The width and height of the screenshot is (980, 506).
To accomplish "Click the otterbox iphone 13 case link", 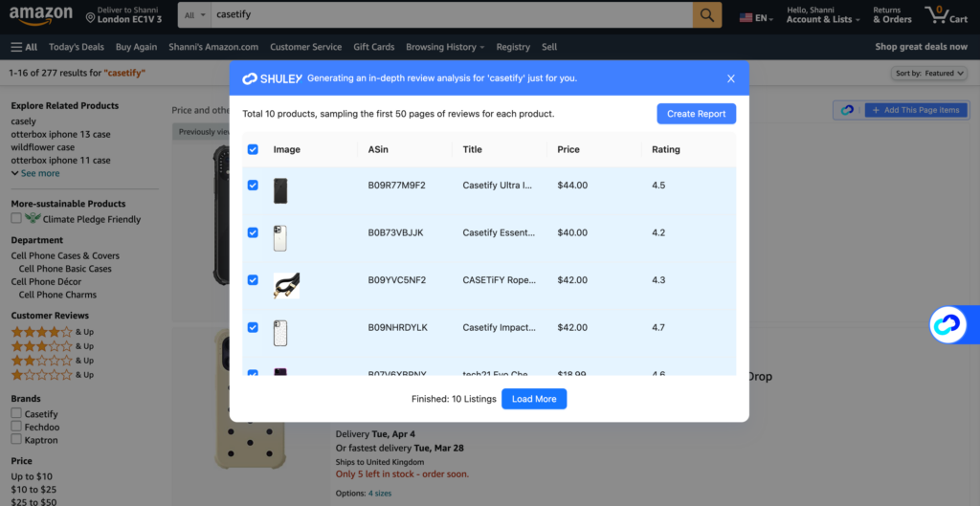I will click(59, 134).
